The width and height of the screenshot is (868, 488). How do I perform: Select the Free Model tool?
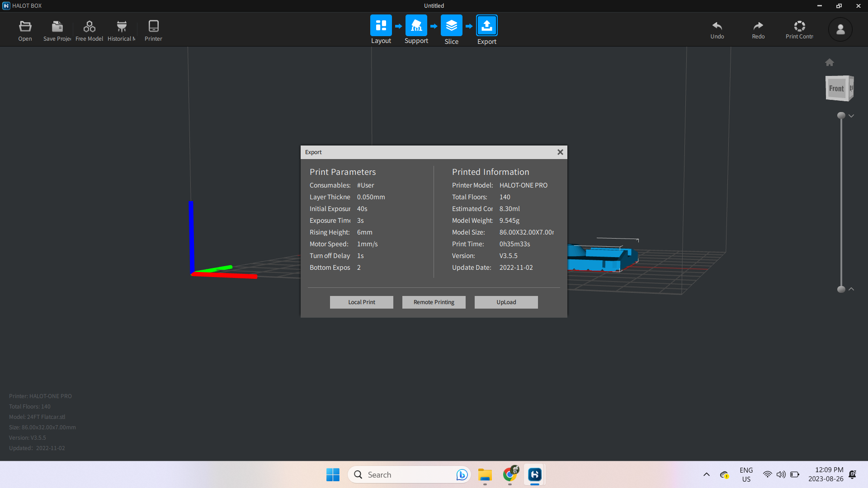pyautogui.click(x=89, y=29)
